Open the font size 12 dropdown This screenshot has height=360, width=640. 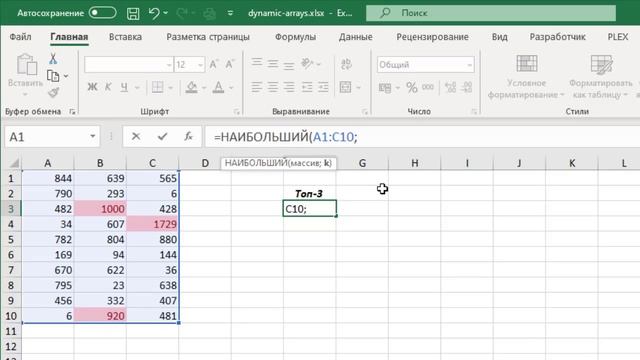200,65
